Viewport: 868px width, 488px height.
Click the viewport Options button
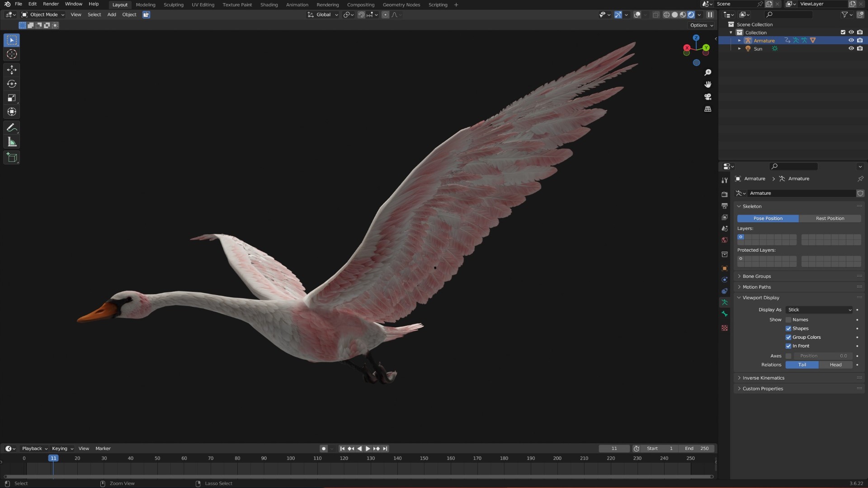702,25
